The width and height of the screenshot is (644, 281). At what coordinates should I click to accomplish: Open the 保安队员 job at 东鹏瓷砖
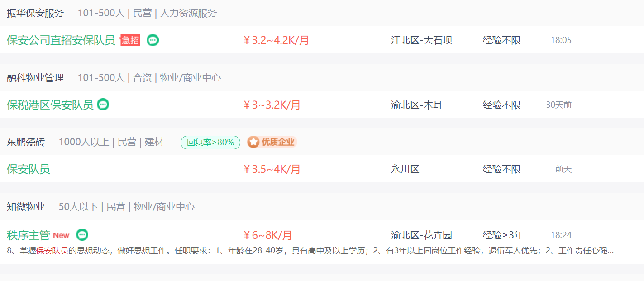point(29,169)
